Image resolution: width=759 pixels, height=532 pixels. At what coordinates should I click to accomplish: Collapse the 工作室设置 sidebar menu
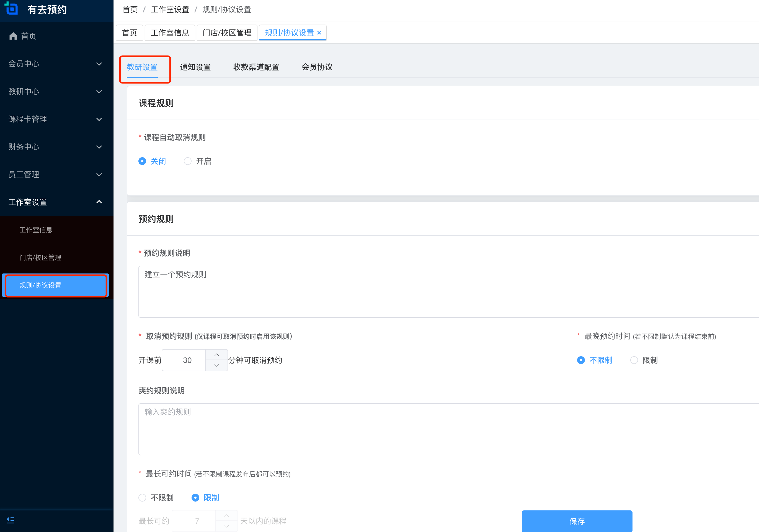(56, 202)
